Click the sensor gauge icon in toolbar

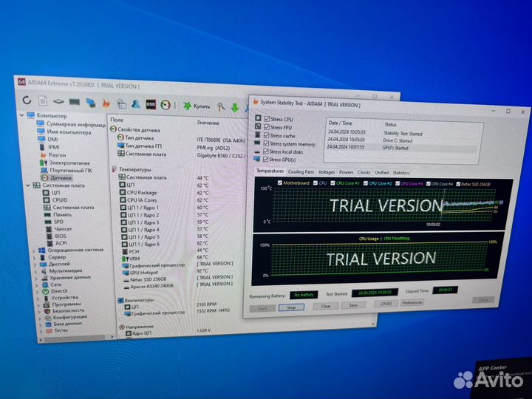[166, 105]
